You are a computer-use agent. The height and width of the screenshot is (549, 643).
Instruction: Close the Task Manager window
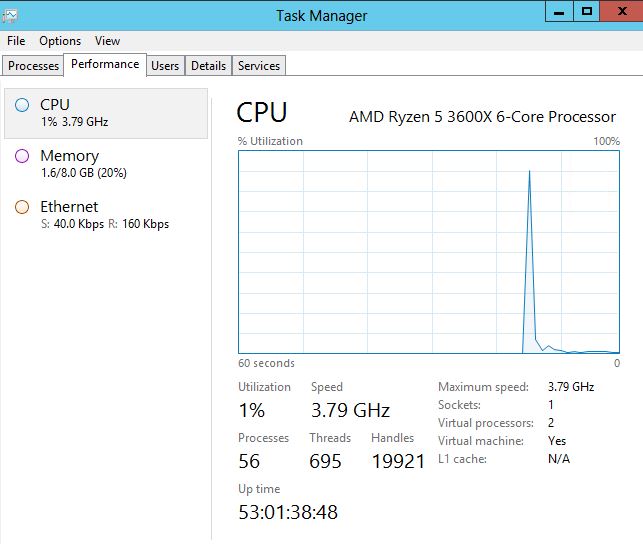pos(622,11)
